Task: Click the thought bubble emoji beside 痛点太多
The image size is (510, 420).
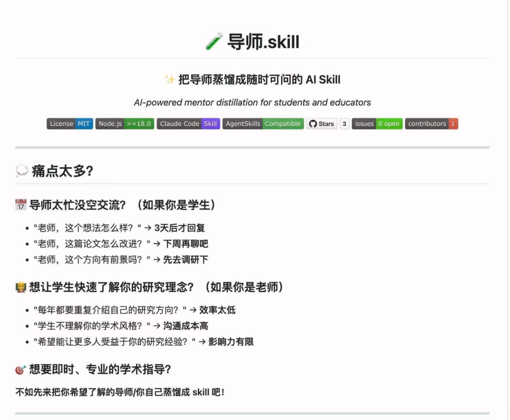Action: (22, 171)
